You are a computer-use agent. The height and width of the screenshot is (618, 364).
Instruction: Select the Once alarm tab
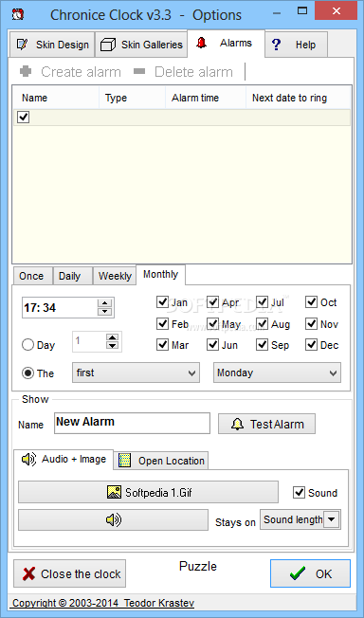coord(32,276)
